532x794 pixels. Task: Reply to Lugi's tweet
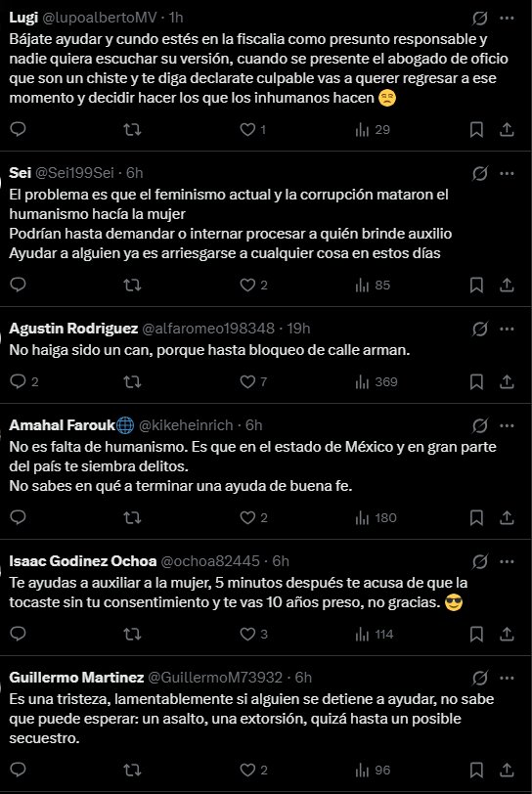[18, 129]
